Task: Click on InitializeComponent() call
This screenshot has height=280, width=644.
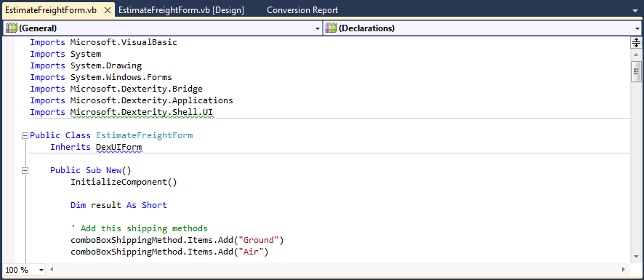Action: click(x=124, y=182)
